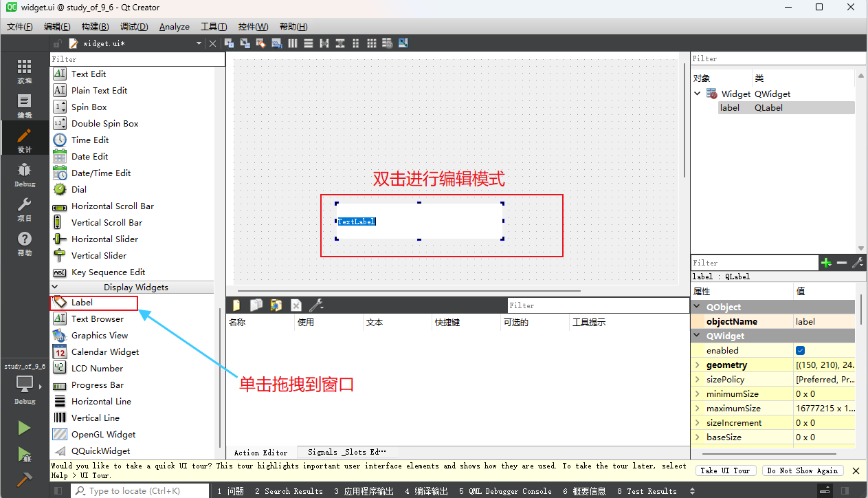The width and height of the screenshot is (868, 498).
Task: Select the Edit Signals/Slots toolbar icon
Action: pos(245,43)
